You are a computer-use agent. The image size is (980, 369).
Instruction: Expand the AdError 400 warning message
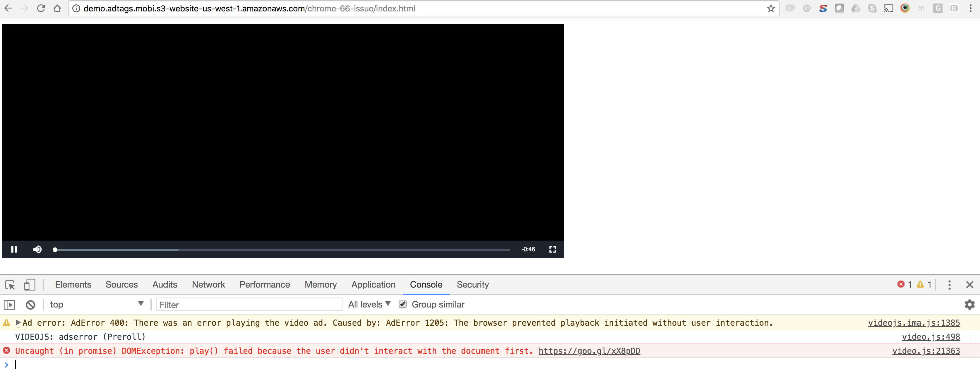(x=19, y=322)
